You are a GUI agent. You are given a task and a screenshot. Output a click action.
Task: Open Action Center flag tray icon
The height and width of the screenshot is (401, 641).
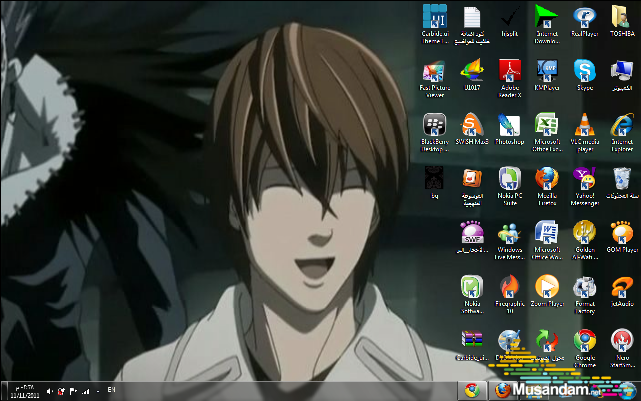click(73, 392)
